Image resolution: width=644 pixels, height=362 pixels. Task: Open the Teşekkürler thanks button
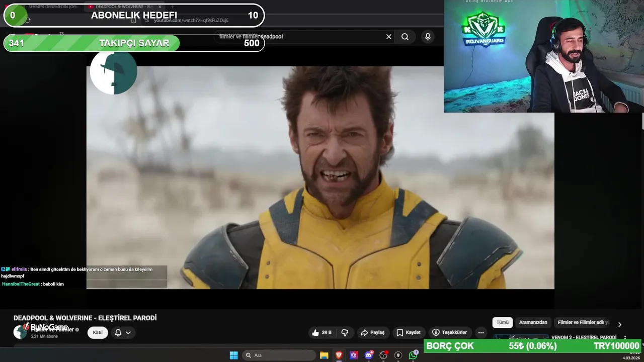(x=449, y=332)
